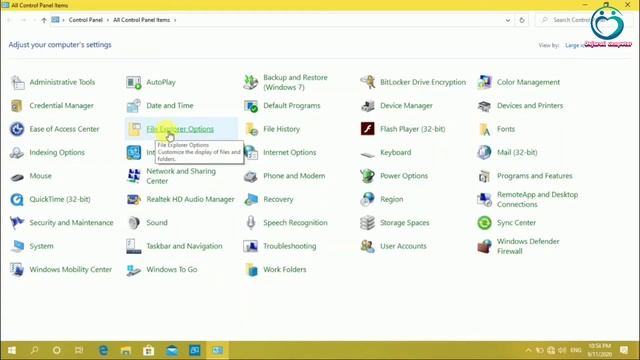Expand chevron after All Control Panel Items
640x360 pixels.
click(x=175, y=20)
